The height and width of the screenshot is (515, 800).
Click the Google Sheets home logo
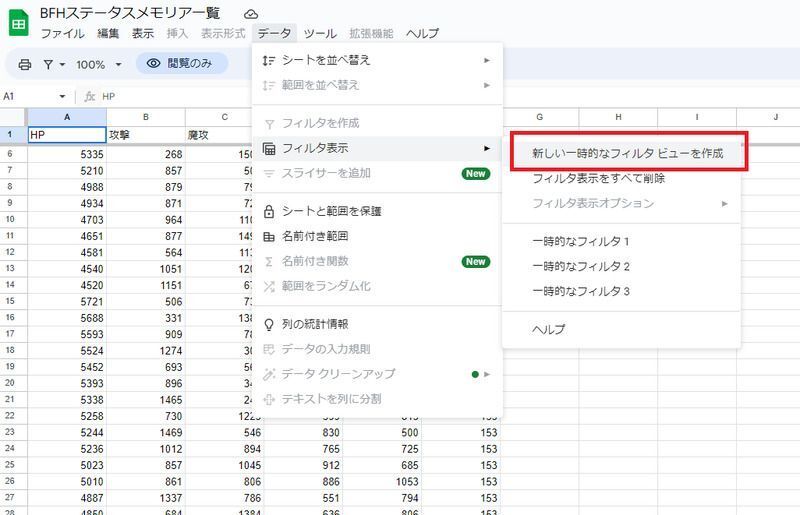[x=19, y=22]
